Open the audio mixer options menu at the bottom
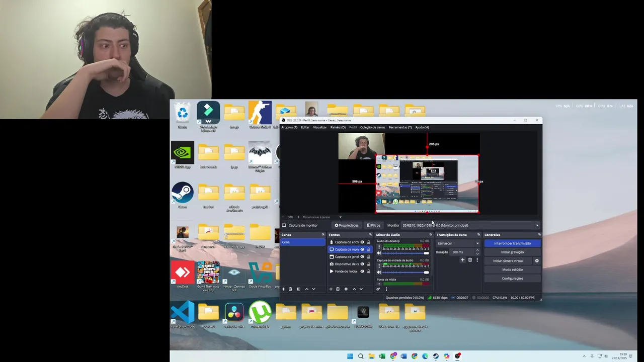644x362 pixels. point(386,289)
